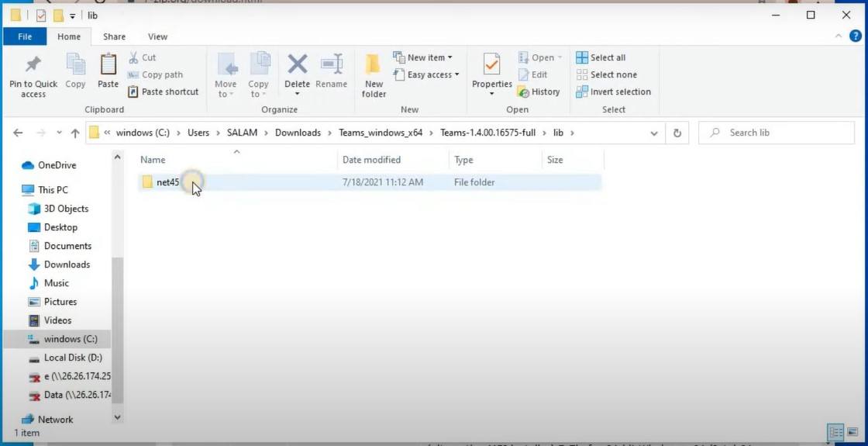
Task: Click the Delete red X icon
Action: pyautogui.click(x=297, y=65)
